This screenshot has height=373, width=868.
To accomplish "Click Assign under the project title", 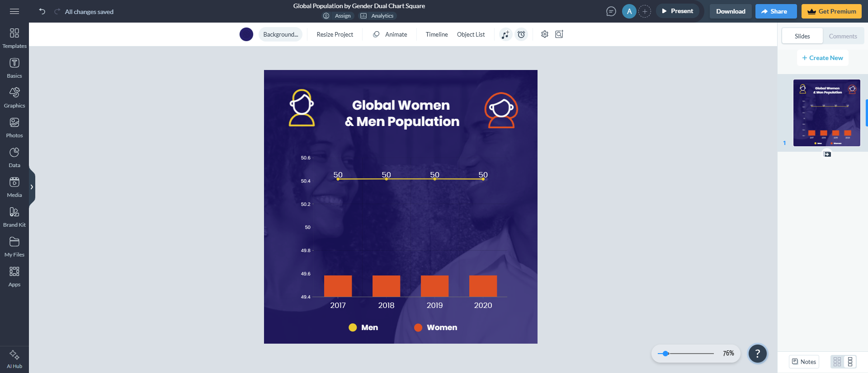I will point(337,16).
